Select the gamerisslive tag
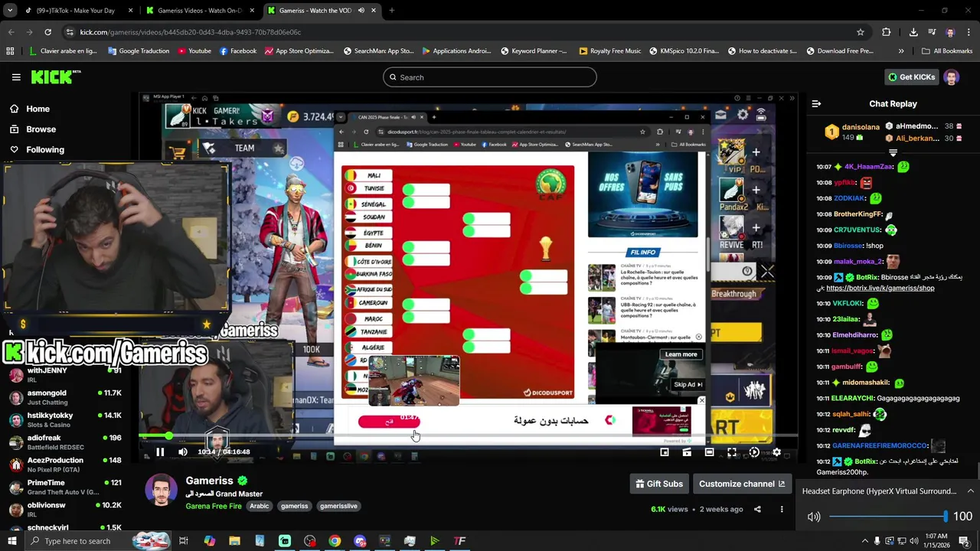The height and width of the screenshot is (551, 980). point(338,506)
